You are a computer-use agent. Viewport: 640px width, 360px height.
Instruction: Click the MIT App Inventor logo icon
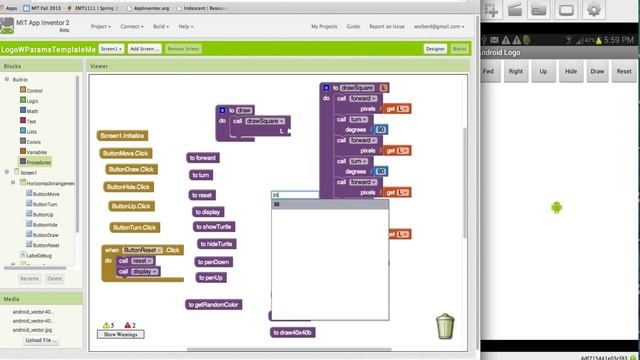(x=7, y=26)
